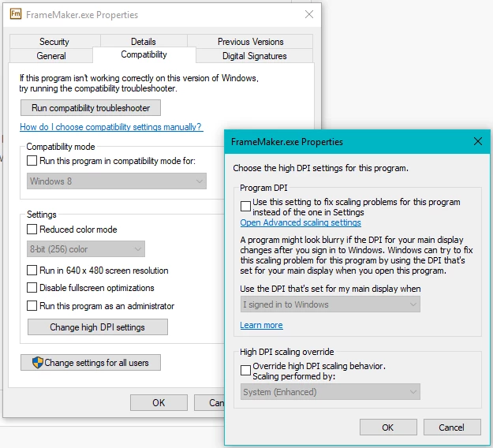Screen dimensions: 493x448
Task: Expand 'I signed in to Windows' dropdown
Action: coord(331,304)
